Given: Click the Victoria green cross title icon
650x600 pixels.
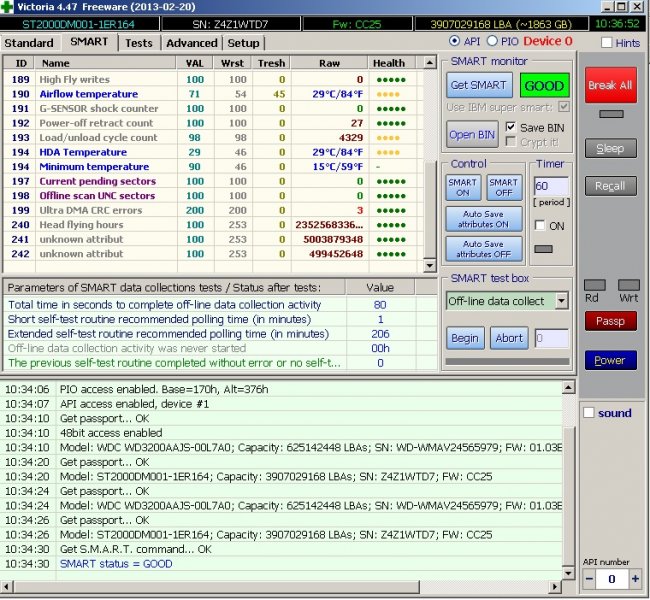Looking at the screenshot, I should click(8, 6).
